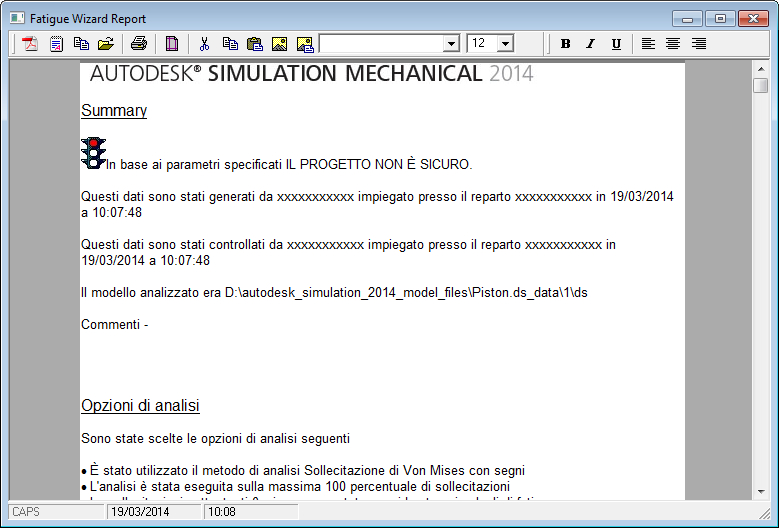Click the line 'Sono state scelte le opzioni'
779x528 pixels.
215,439
